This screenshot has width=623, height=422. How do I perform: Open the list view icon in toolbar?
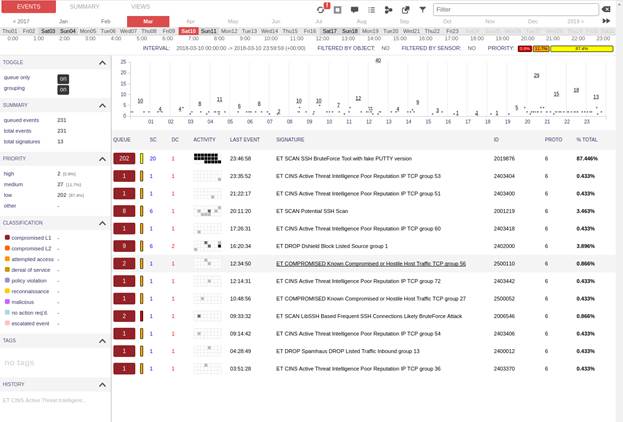click(x=371, y=9)
